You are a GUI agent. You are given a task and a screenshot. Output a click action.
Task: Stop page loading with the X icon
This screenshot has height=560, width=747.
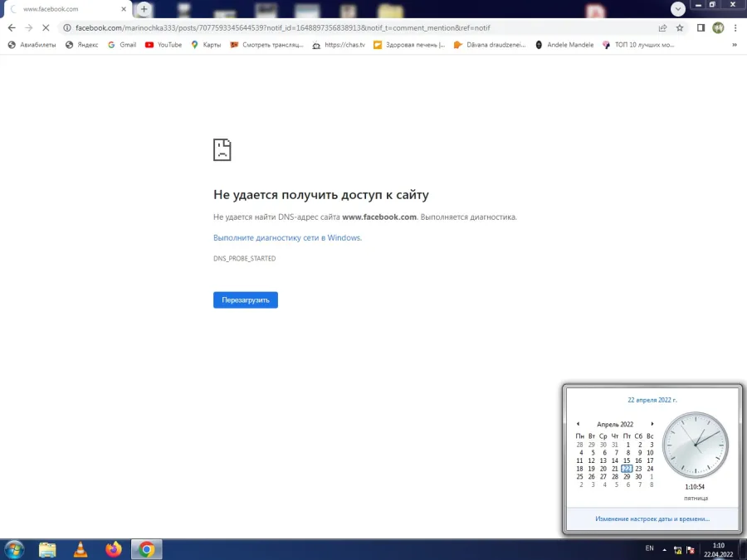pos(46,28)
